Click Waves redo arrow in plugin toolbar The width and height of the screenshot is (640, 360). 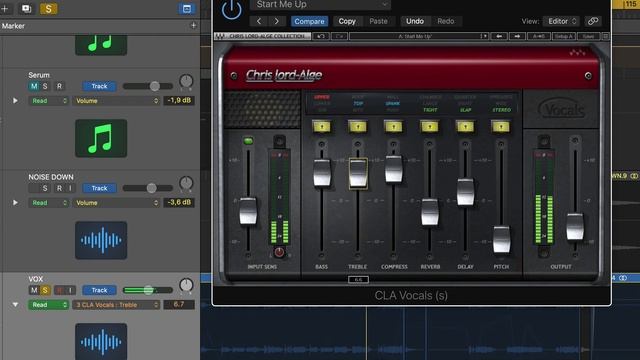click(x=339, y=36)
